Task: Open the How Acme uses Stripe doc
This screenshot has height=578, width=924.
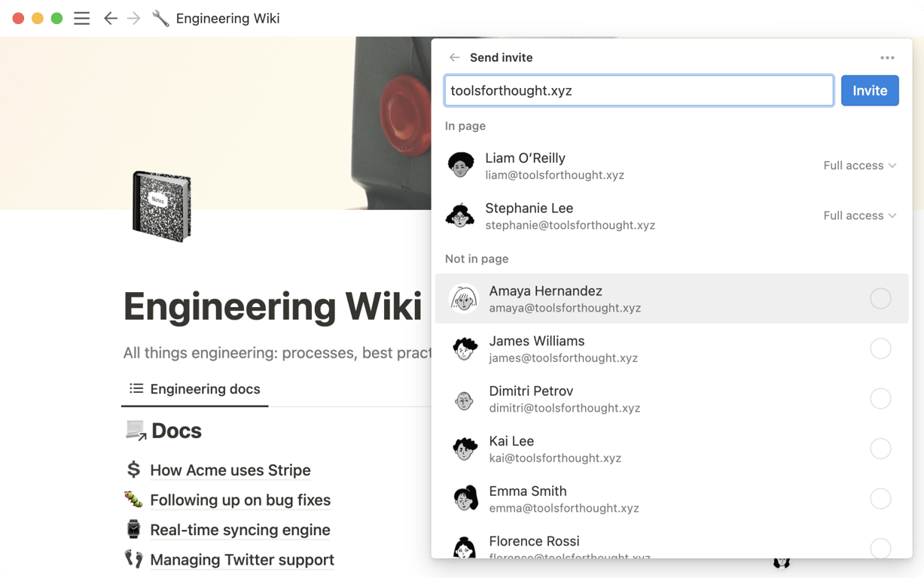Action: (230, 470)
